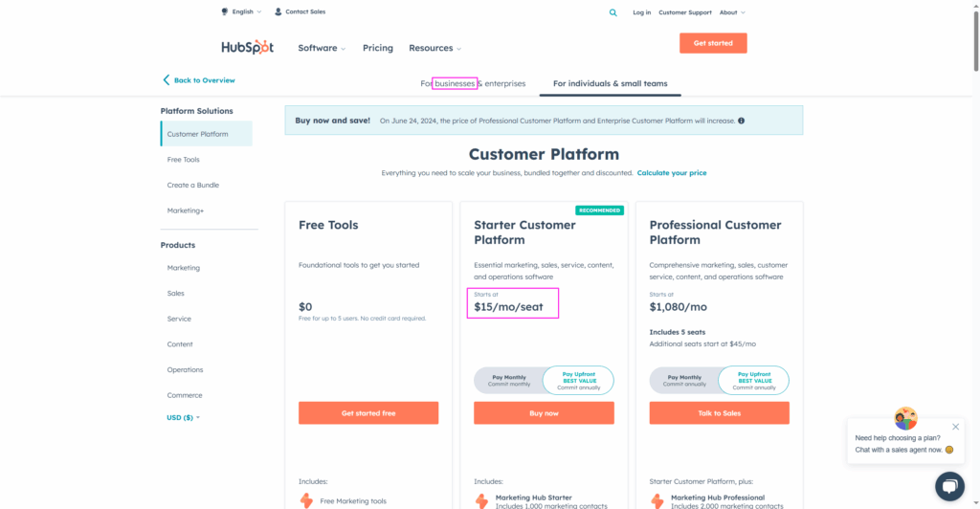Select Pay Monthly for Starter Customer Platform

pyautogui.click(x=510, y=380)
